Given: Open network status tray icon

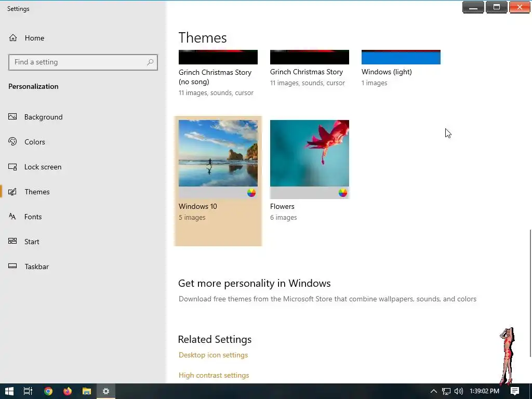Looking at the screenshot, I should 446,391.
